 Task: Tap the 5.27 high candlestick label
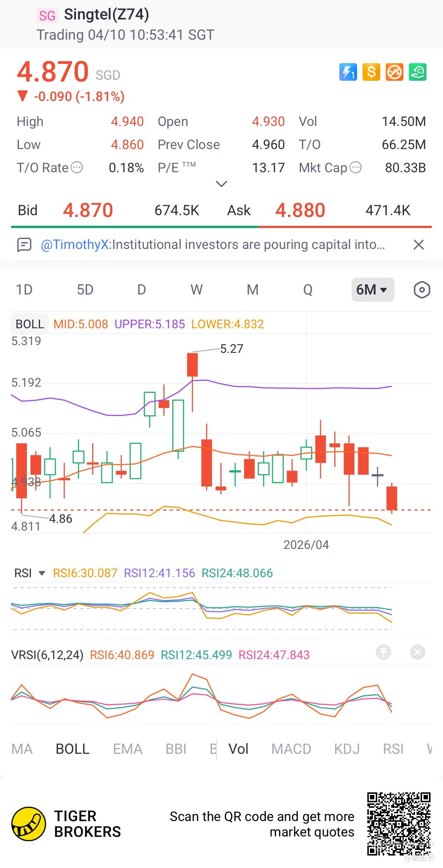pyautogui.click(x=231, y=348)
